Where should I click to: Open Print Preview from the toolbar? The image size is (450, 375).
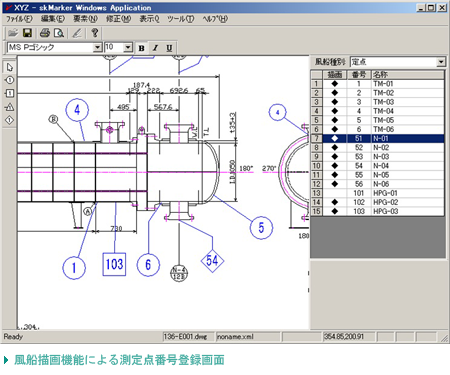[x=59, y=33]
